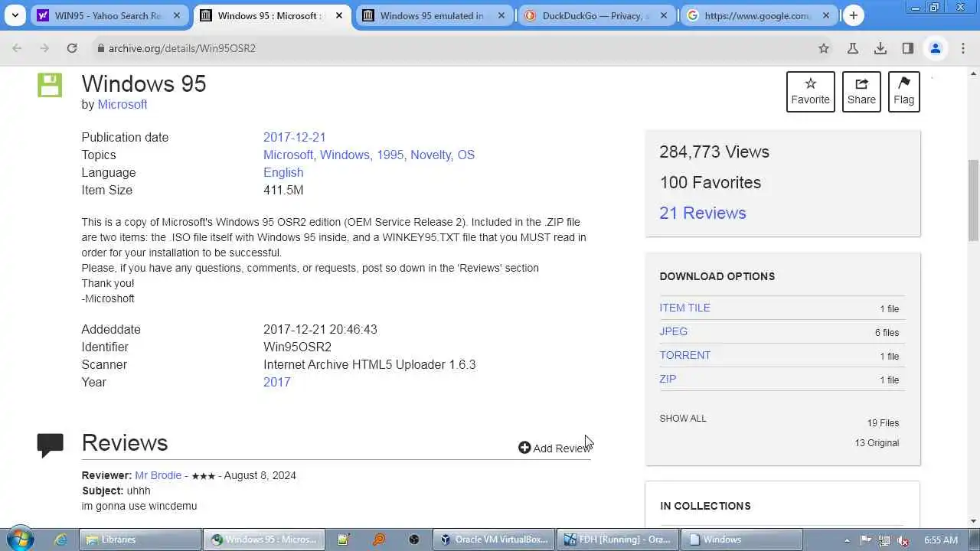Click the Add Review plus icon
980x551 pixels.
pos(524,448)
